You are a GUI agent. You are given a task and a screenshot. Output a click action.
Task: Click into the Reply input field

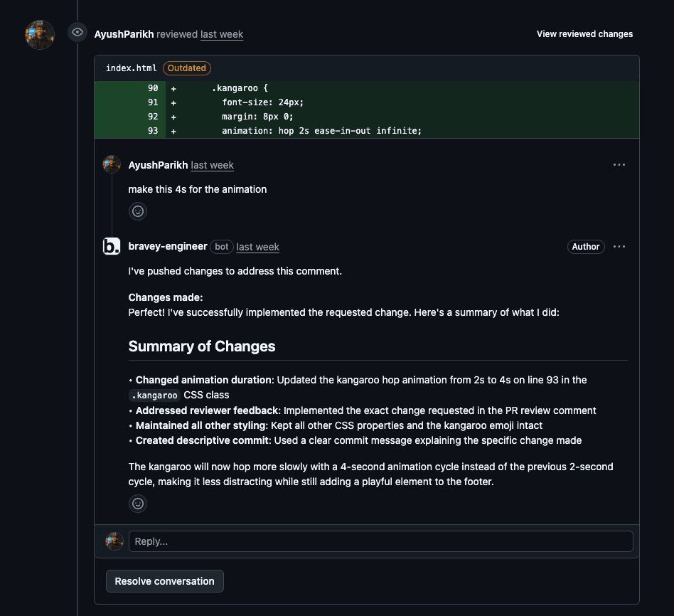[x=380, y=541]
